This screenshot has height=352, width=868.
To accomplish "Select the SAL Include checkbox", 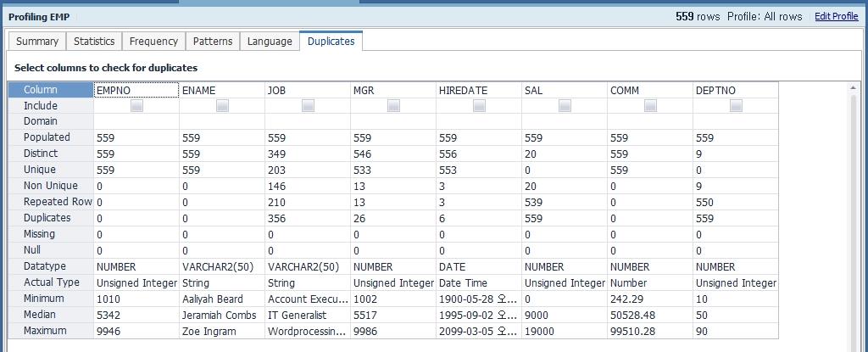I will click(x=565, y=106).
